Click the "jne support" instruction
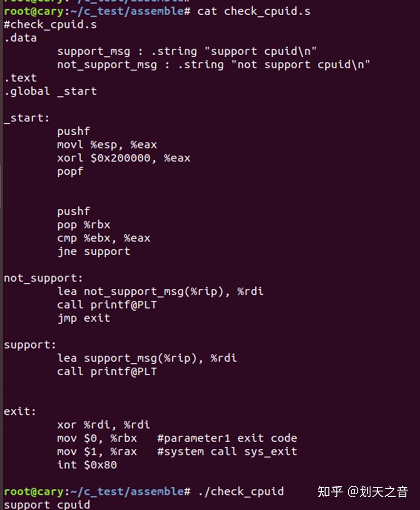420x510 pixels. pyautogui.click(x=93, y=251)
